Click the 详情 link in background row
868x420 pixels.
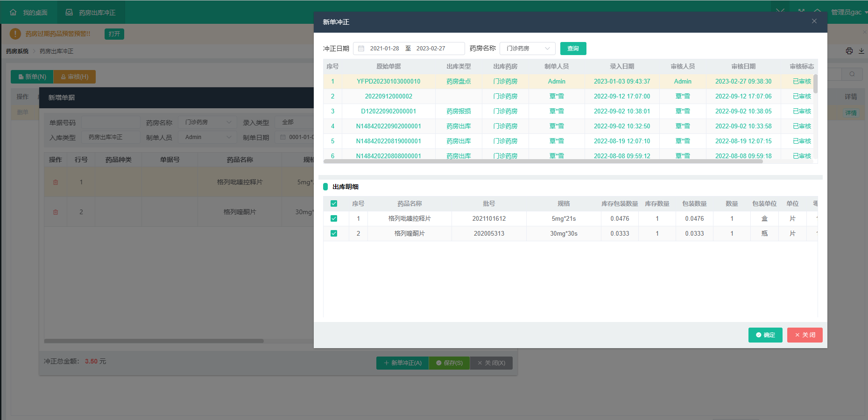851,113
